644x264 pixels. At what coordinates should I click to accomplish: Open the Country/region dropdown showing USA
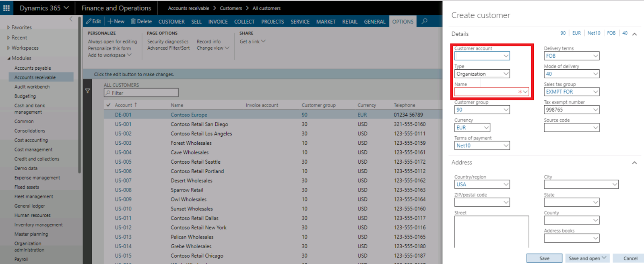(x=506, y=184)
